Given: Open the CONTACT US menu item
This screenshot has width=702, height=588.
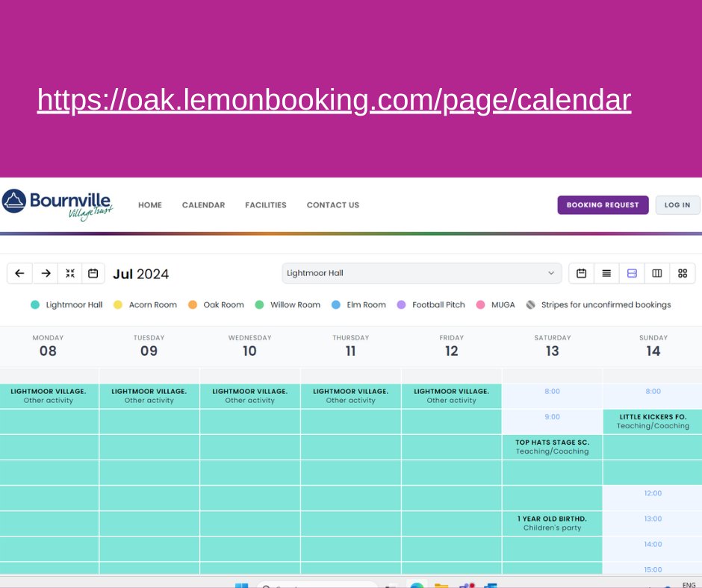Looking at the screenshot, I should point(333,205).
